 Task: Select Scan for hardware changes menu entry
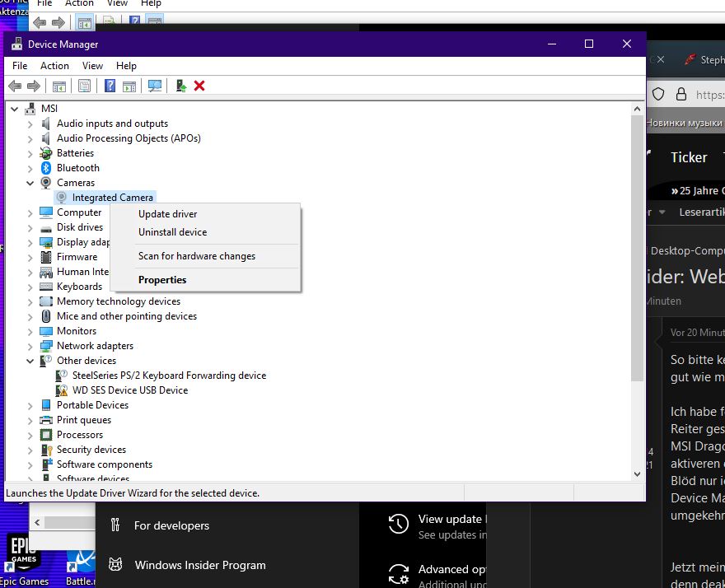(205, 256)
